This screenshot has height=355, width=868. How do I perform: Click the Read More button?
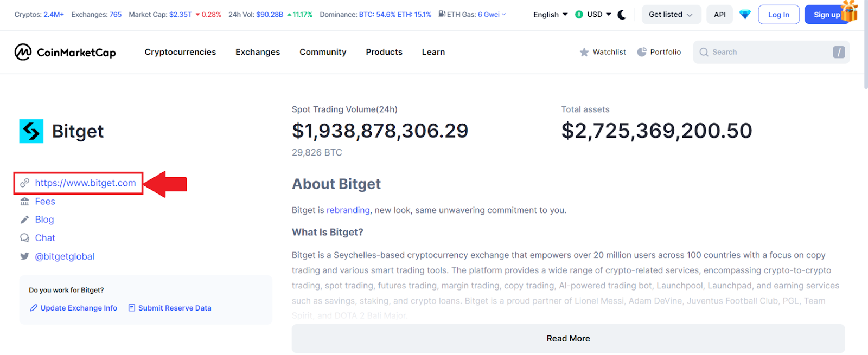click(568, 339)
